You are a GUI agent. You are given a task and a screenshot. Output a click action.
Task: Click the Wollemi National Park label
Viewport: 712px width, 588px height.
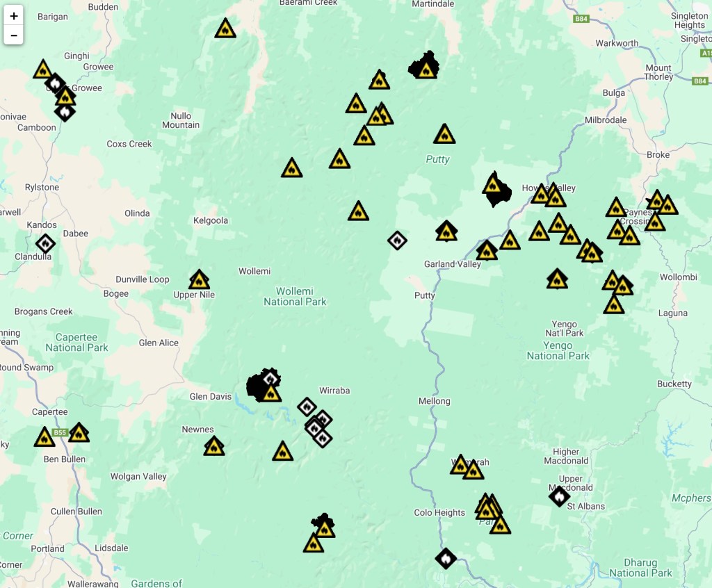[295, 297]
